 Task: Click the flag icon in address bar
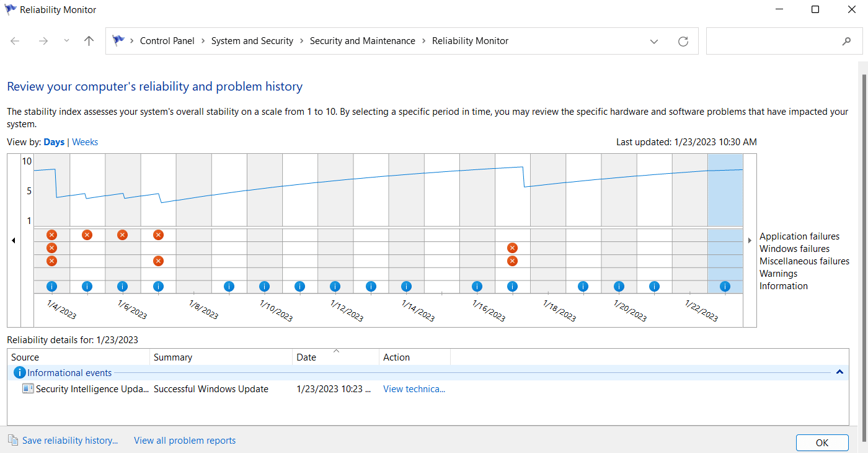(118, 41)
